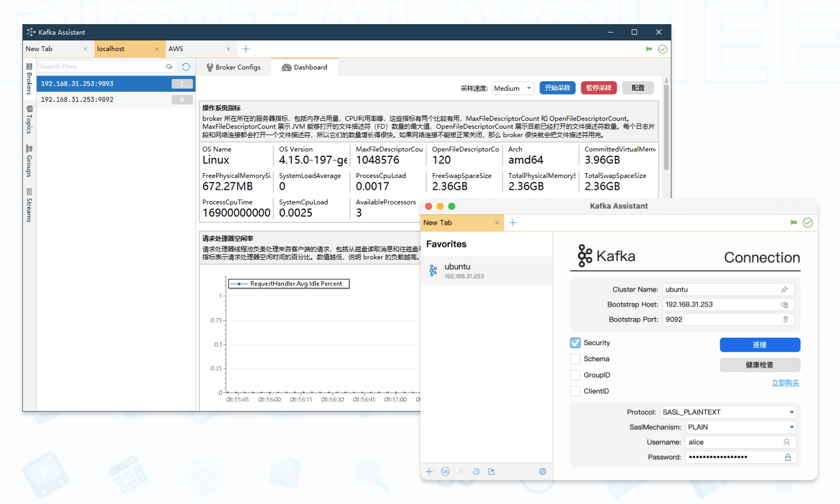The height and width of the screenshot is (504, 840).
Task: Click the 连接 connect button
Action: click(759, 344)
